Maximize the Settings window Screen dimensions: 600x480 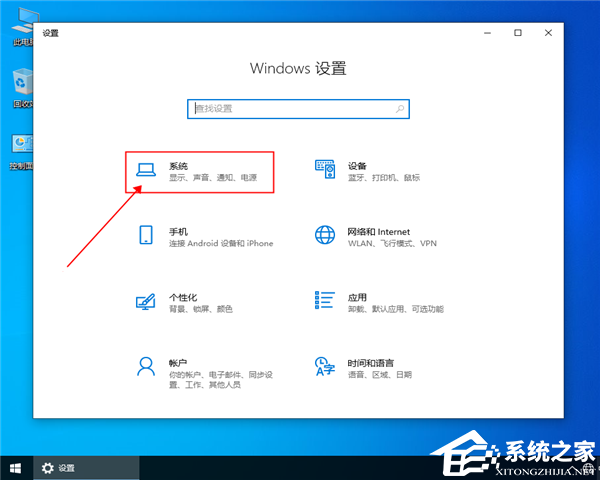click(518, 33)
